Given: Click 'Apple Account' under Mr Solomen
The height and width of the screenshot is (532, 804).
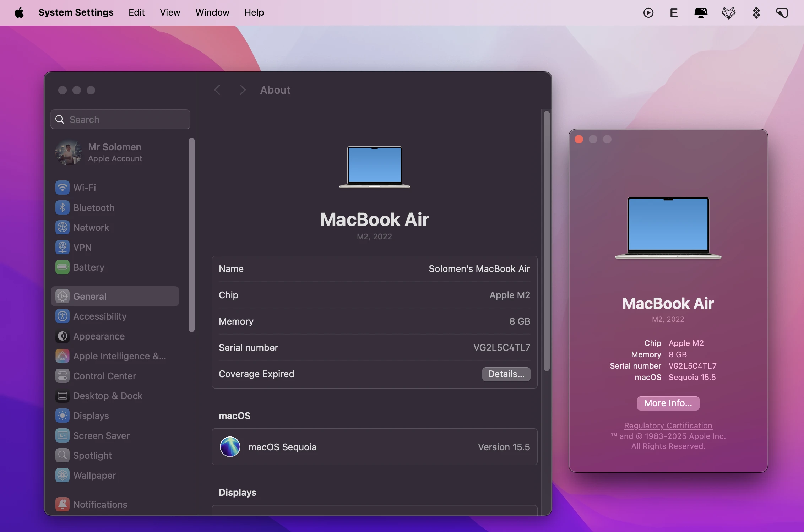Looking at the screenshot, I should tap(115, 158).
